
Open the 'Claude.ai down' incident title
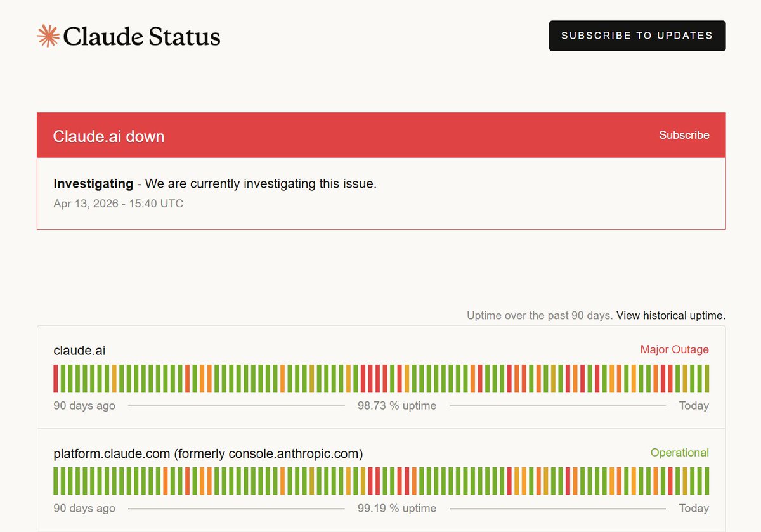click(x=108, y=136)
